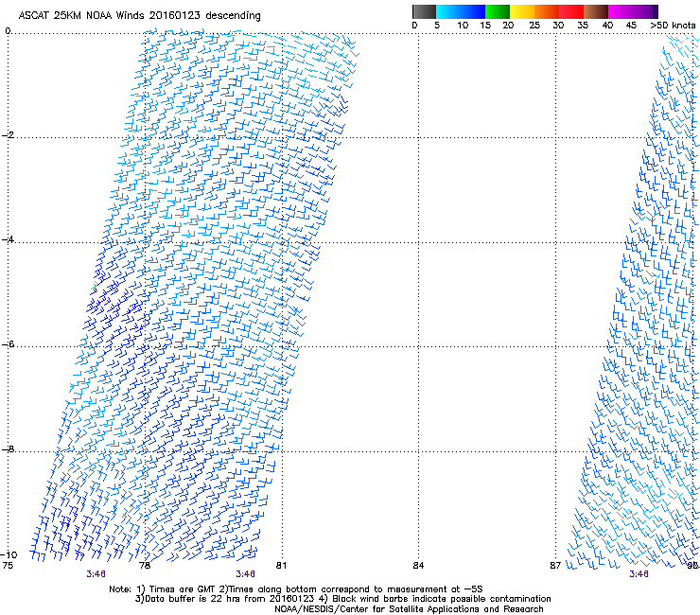Image resolution: width=700 pixels, height=615 pixels.
Task: Click the '35' label under the color scale
Action: click(583, 26)
